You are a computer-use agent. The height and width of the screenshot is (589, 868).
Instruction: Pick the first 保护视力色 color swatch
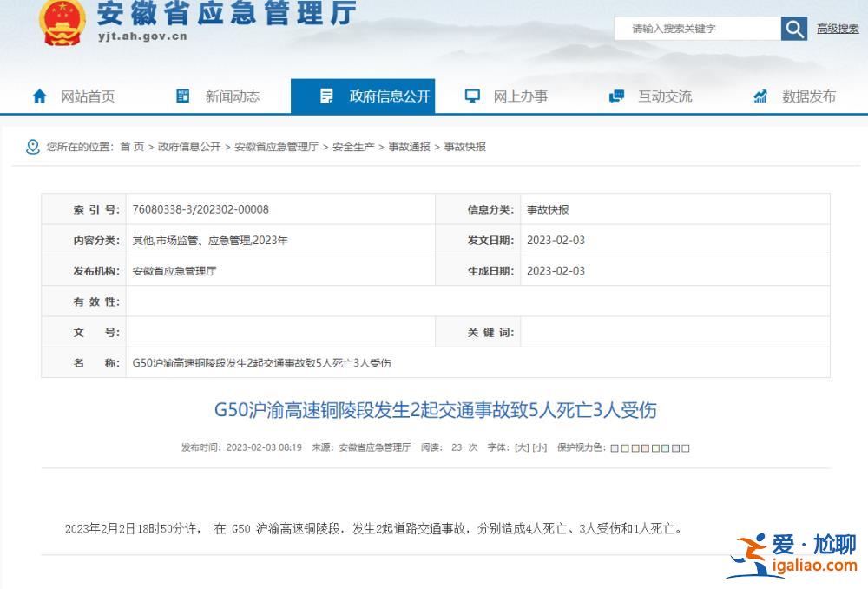click(615, 448)
